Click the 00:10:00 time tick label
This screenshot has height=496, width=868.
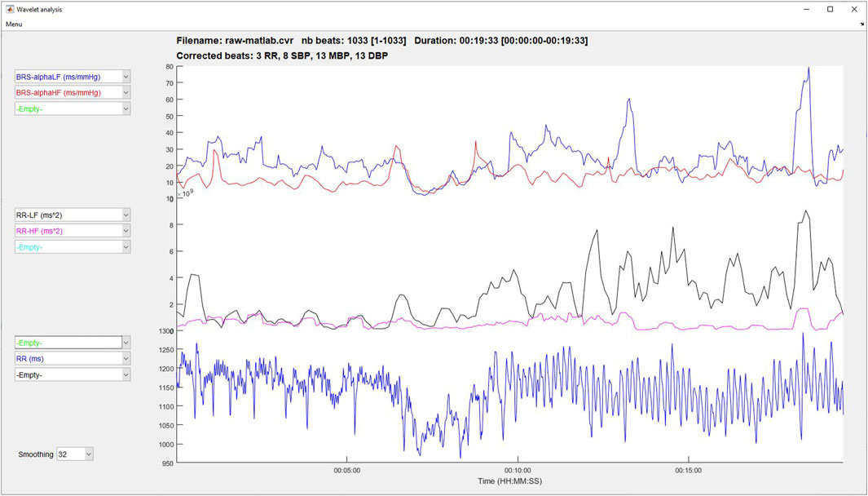coord(518,471)
